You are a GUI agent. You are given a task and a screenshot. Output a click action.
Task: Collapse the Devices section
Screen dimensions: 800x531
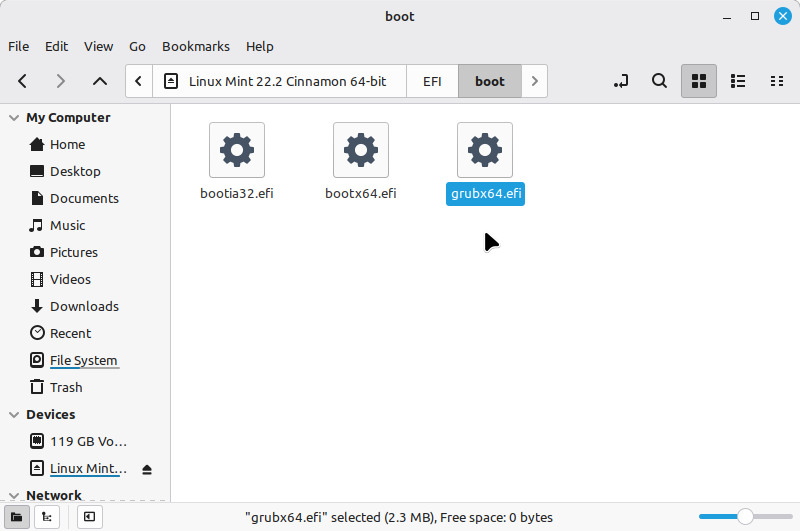coord(14,415)
